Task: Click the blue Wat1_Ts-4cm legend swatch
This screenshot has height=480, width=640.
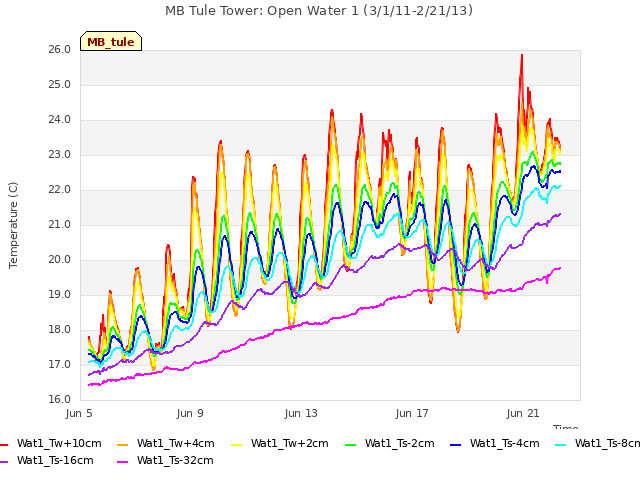Action: tap(456, 444)
